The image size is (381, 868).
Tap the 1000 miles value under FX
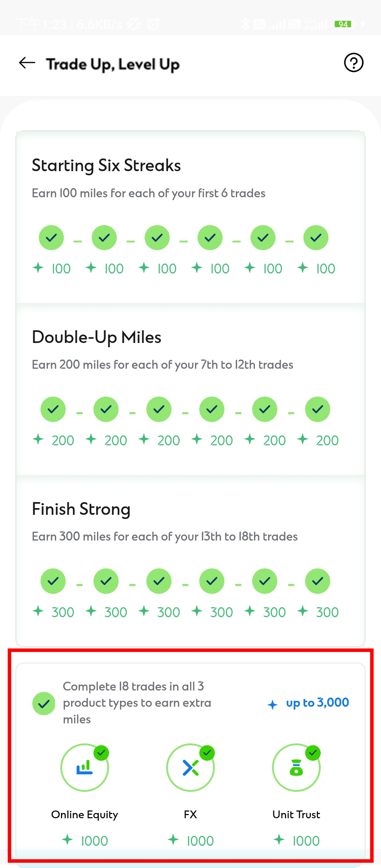pos(200,841)
